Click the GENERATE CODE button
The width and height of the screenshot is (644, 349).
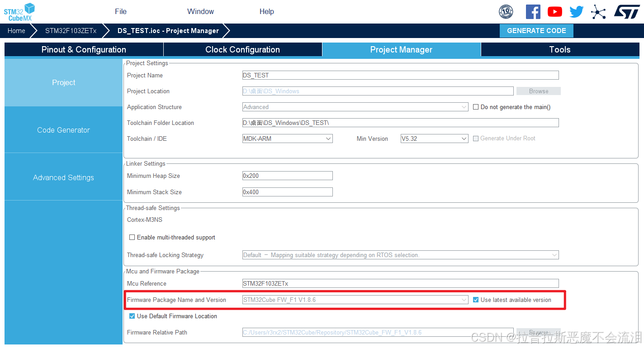536,31
